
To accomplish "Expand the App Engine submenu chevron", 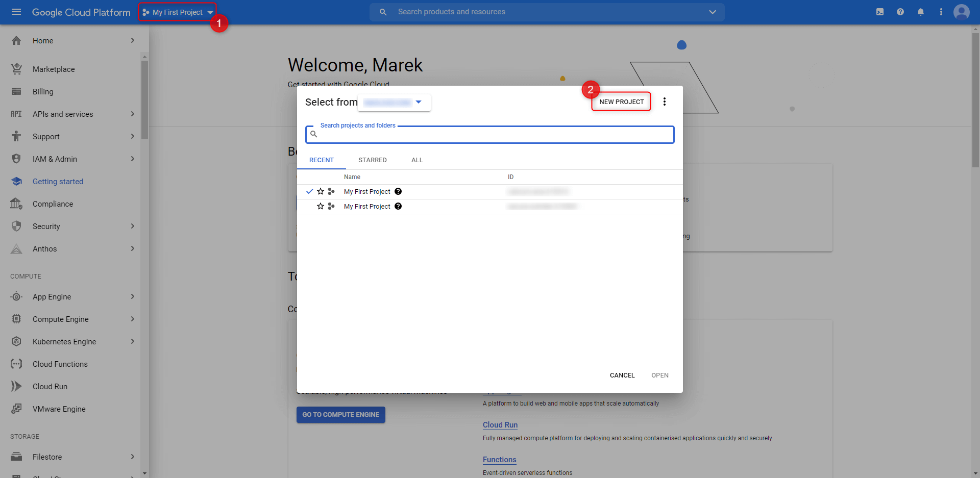I will pos(133,296).
